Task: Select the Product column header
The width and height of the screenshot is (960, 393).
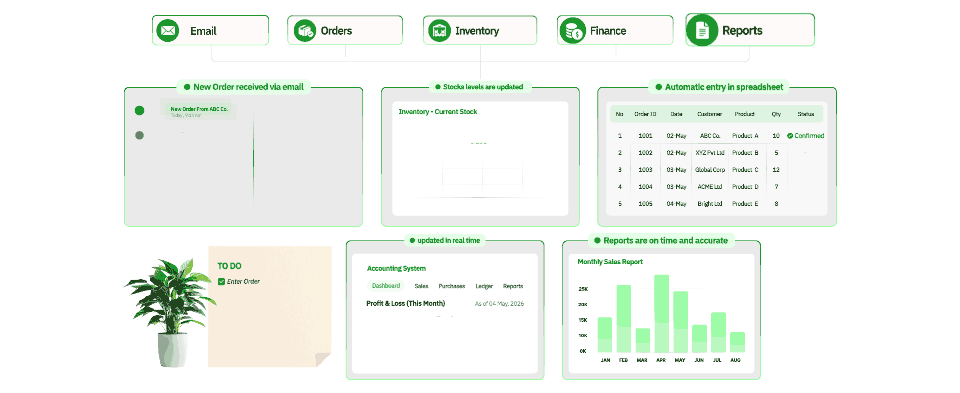Action: point(744,114)
